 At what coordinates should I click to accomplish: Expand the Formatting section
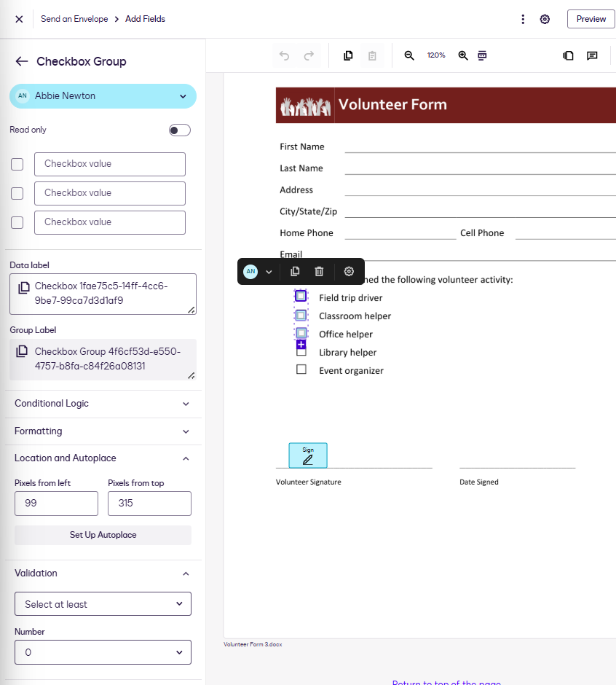coord(103,431)
